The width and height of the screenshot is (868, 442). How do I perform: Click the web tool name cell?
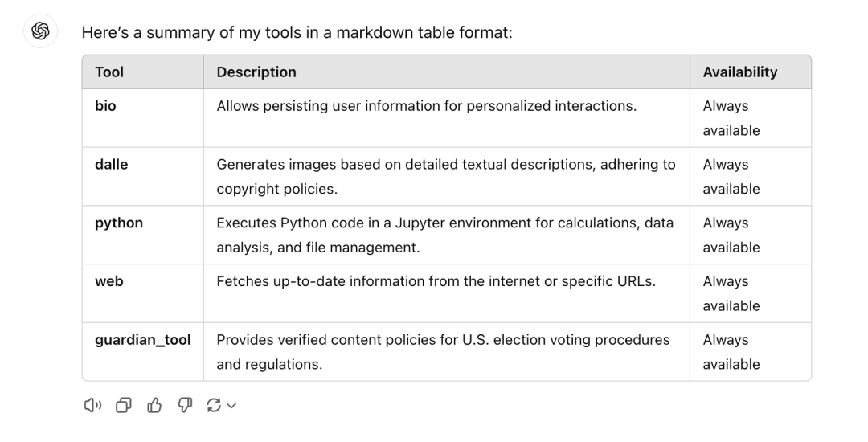109,281
